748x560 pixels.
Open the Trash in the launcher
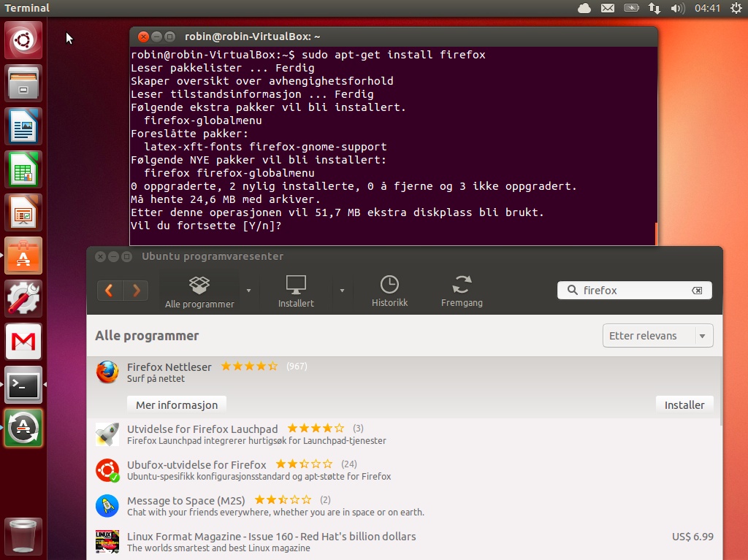23,537
